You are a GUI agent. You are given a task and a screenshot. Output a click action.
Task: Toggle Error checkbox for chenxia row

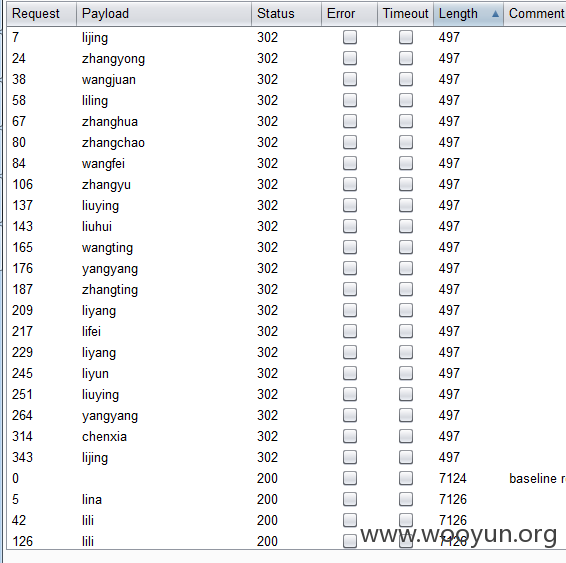[x=350, y=436]
